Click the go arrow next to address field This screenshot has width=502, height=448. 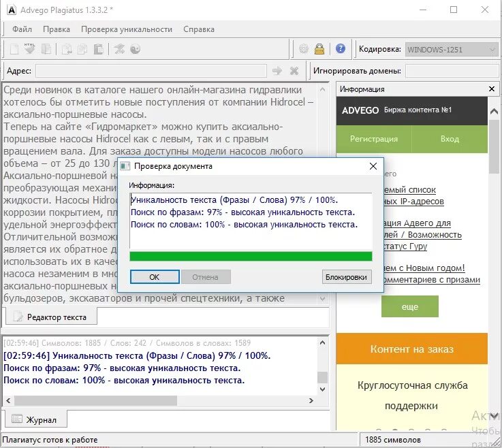point(277,71)
